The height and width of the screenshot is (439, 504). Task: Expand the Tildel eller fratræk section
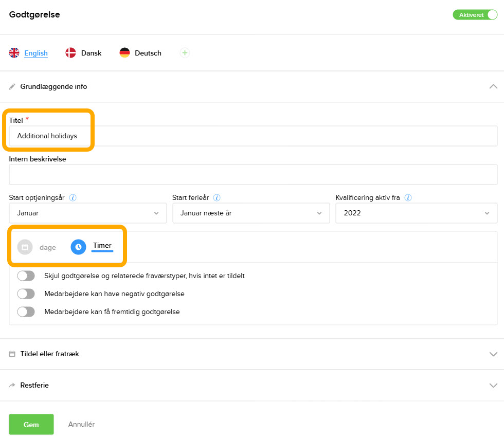coord(251,354)
